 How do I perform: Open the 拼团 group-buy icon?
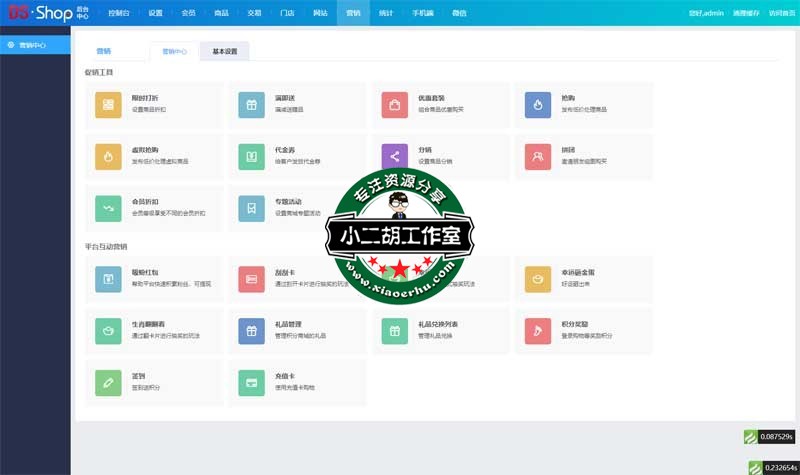point(538,156)
